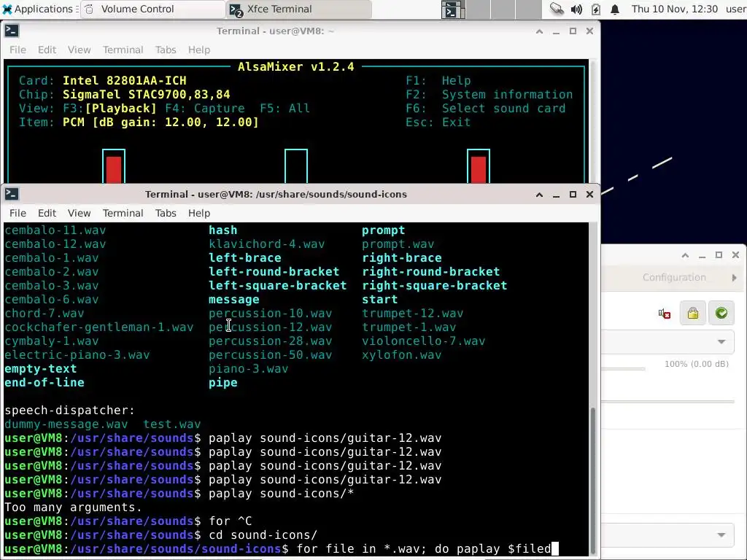The image size is (747, 560).
Task: Roll up the sound-icons terminal window
Action: 539,195
